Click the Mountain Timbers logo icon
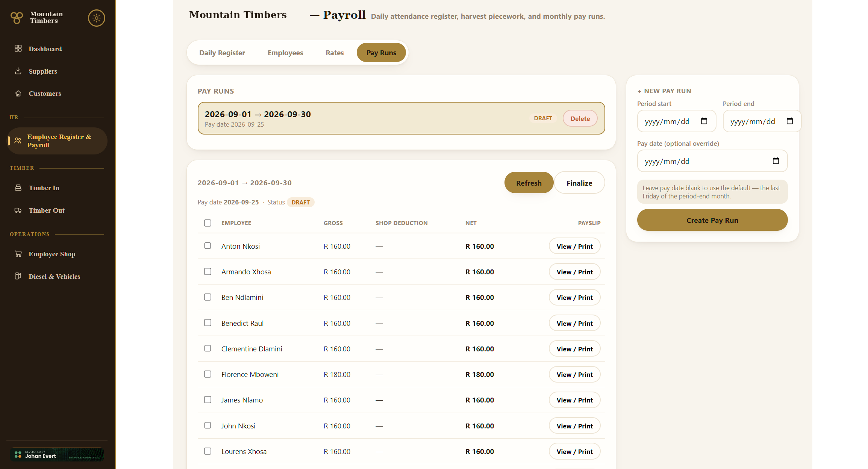The image size is (868, 469). (17, 18)
